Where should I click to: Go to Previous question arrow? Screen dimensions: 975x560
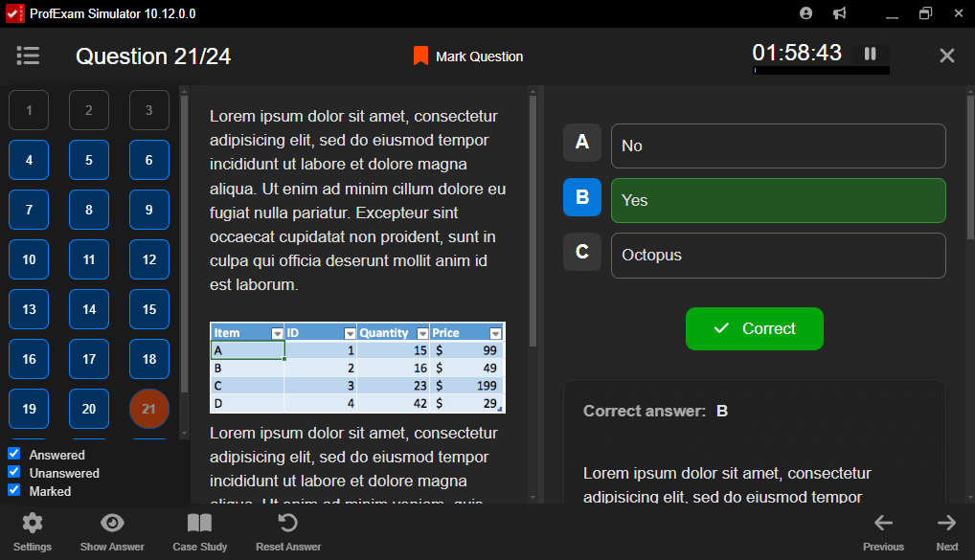click(x=883, y=523)
